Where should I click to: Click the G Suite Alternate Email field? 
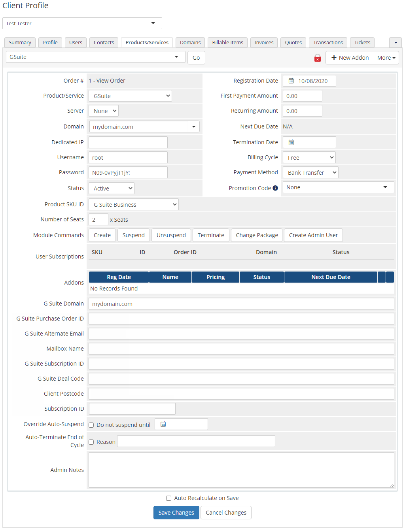tap(241, 334)
